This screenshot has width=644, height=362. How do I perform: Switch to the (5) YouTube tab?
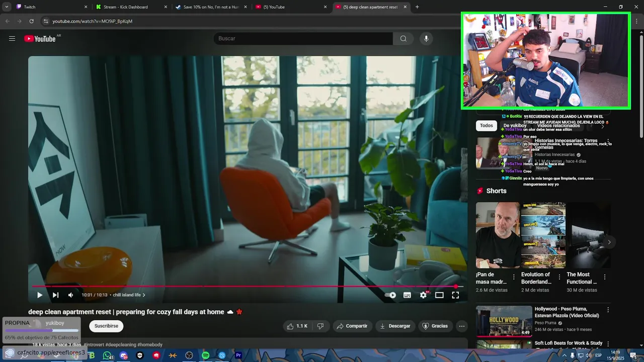[291, 7]
